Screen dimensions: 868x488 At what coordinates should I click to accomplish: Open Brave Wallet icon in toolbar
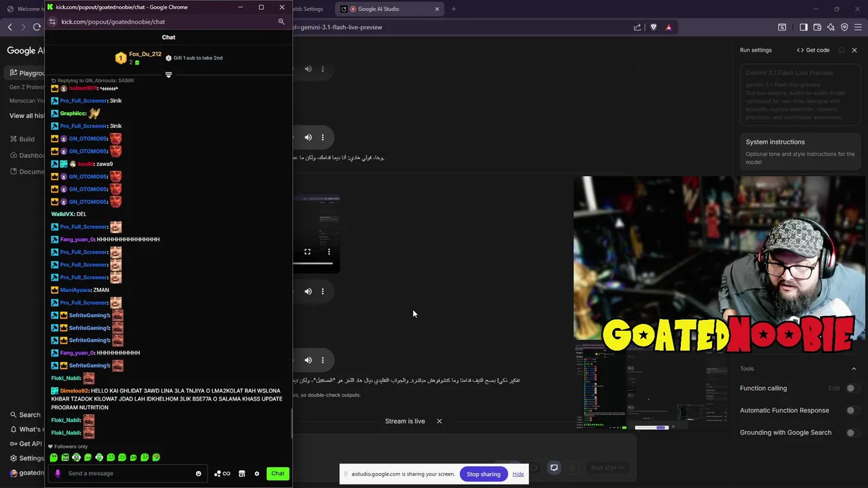(x=817, y=27)
